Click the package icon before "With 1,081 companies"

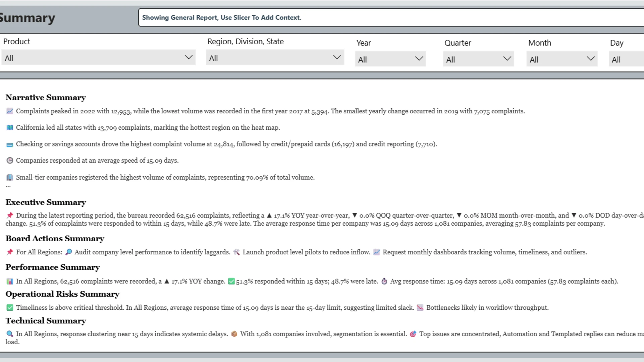234,334
